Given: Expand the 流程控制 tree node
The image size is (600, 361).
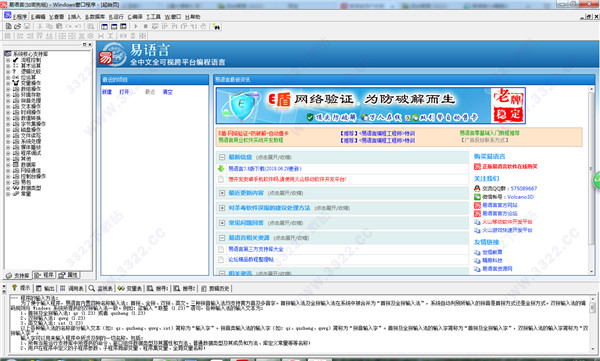Looking at the screenshot, I should 8,60.
